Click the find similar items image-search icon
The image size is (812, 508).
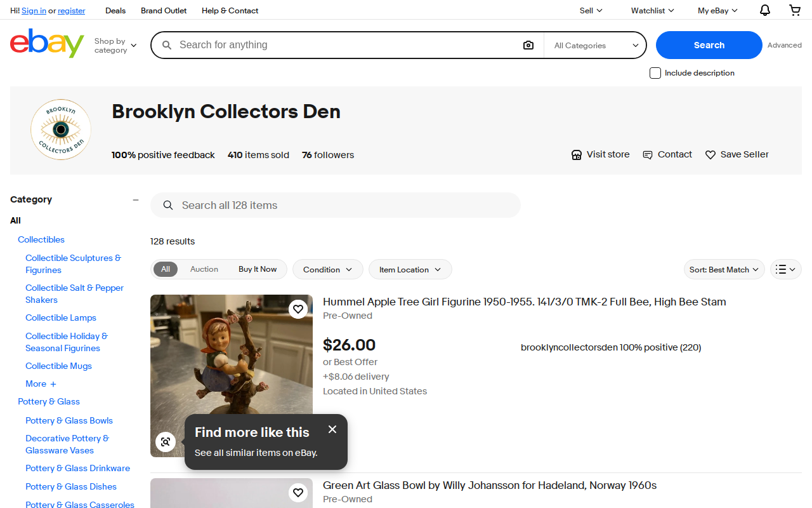point(166,442)
